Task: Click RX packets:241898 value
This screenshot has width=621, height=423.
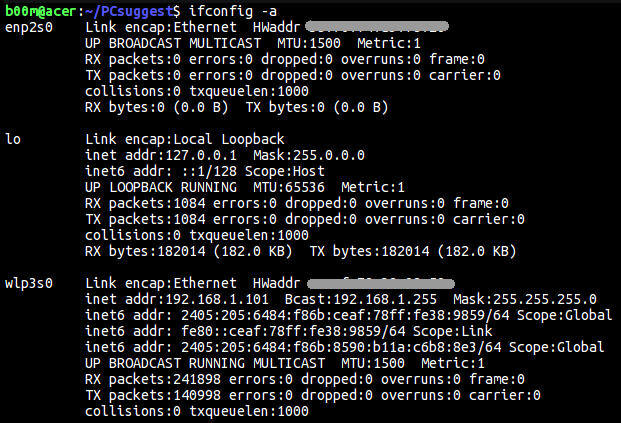Action: [152, 379]
